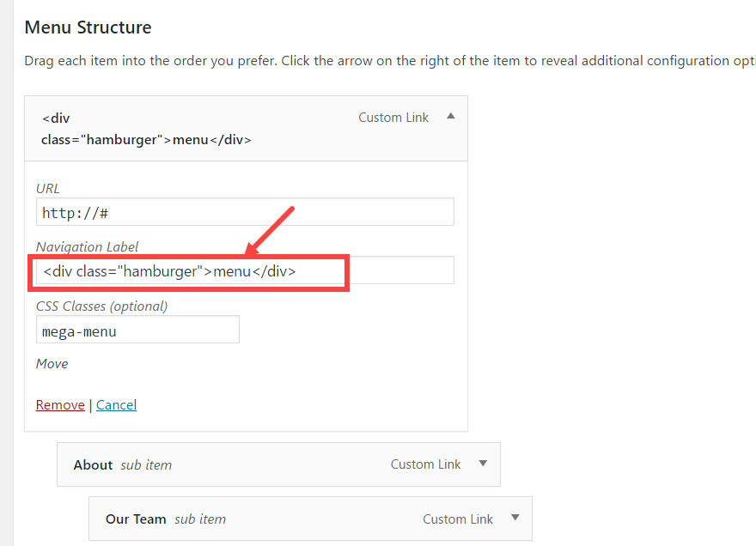Viewport: 756px width, 546px height.
Task: Click the CSS Classes field with mega-menu
Action: point(137,330)
